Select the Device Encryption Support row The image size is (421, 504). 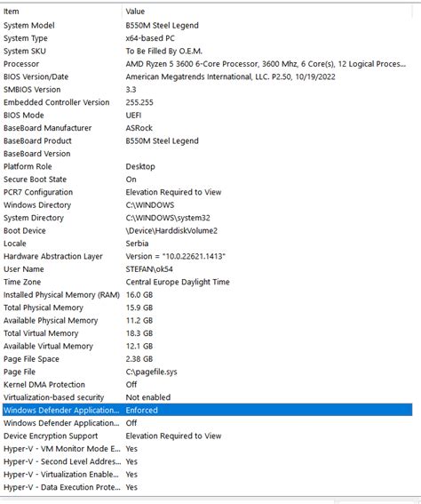pos(207,436)
